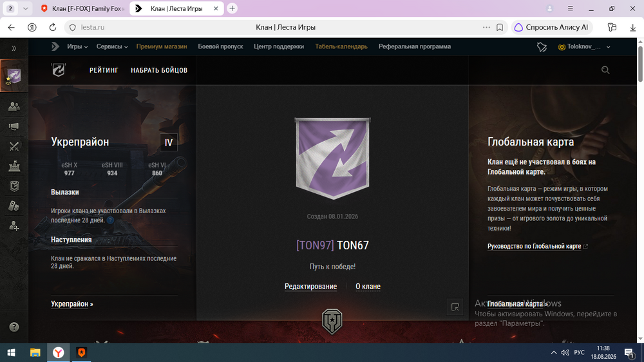Viewport: 644px width, 362px height.
Task: Open the shield sidebar icon
Action: coord(14,186)
